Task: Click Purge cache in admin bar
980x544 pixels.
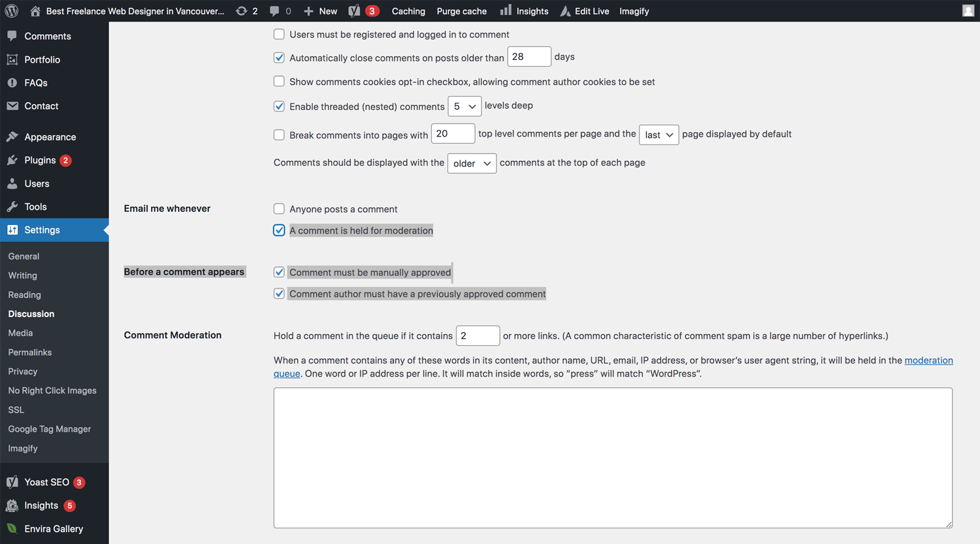Action: [462, 11]
